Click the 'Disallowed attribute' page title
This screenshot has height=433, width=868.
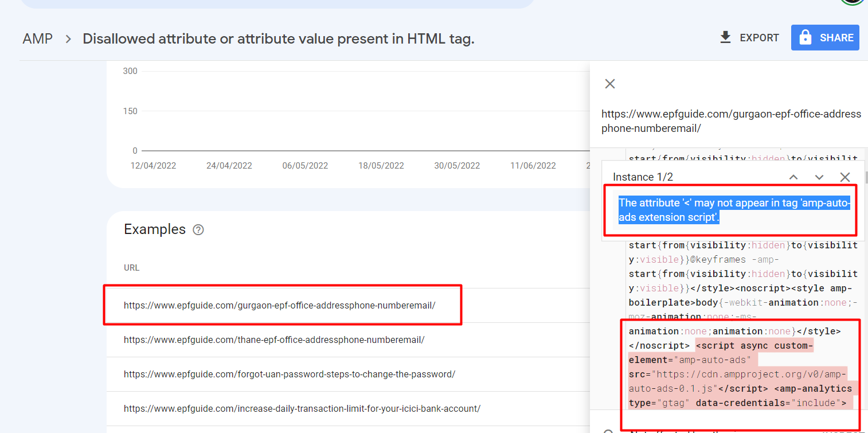click(x=279, y=39)
